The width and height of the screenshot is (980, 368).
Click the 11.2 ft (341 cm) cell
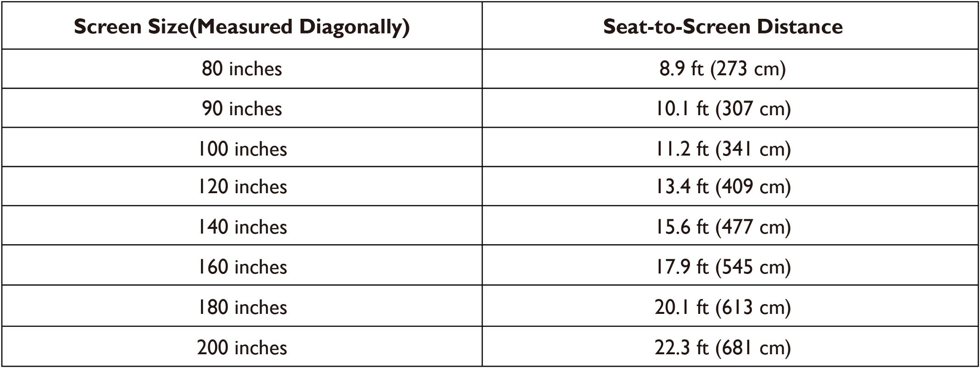[x=730, y=147]
